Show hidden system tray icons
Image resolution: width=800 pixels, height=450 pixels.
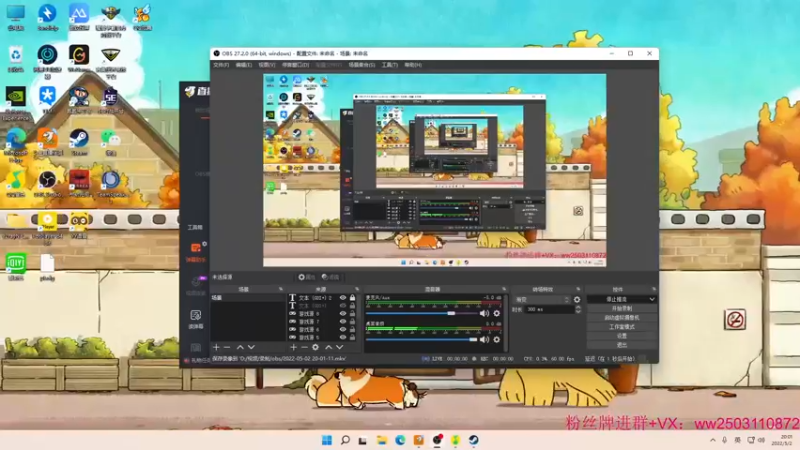(x=712, y=440)
